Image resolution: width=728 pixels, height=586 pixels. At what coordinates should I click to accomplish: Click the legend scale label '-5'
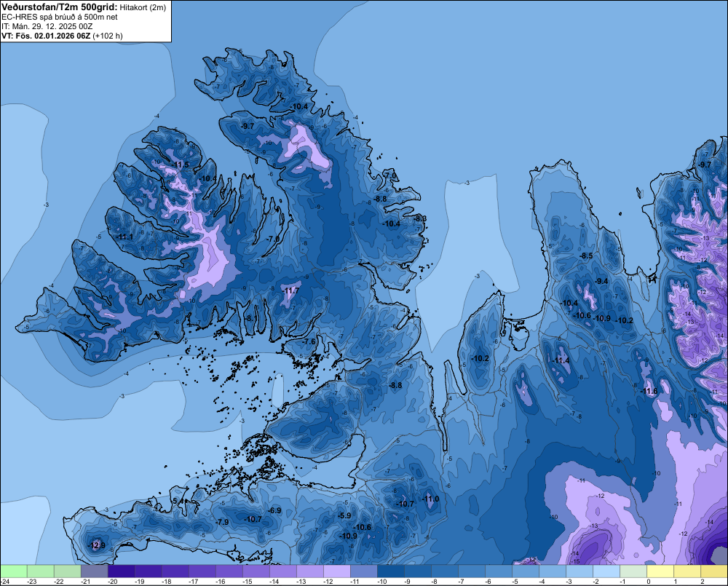point(515,582)
